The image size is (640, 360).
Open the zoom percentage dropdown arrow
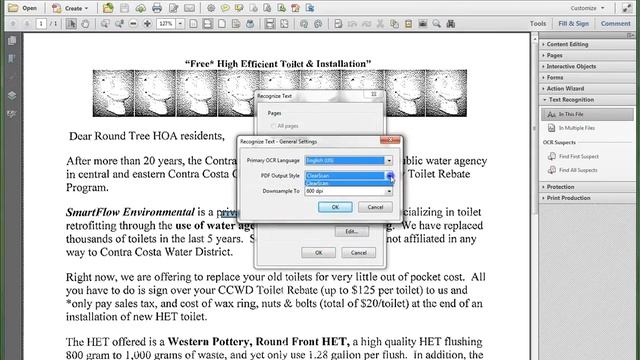(x=180, y=24)
